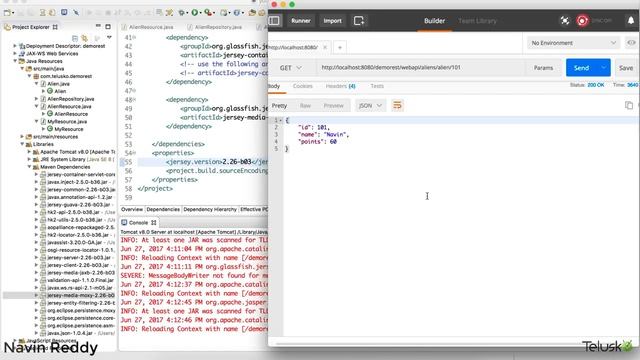Click the Params button
Viewport: 640px width, 360px height.
click(x=543, y=68)
